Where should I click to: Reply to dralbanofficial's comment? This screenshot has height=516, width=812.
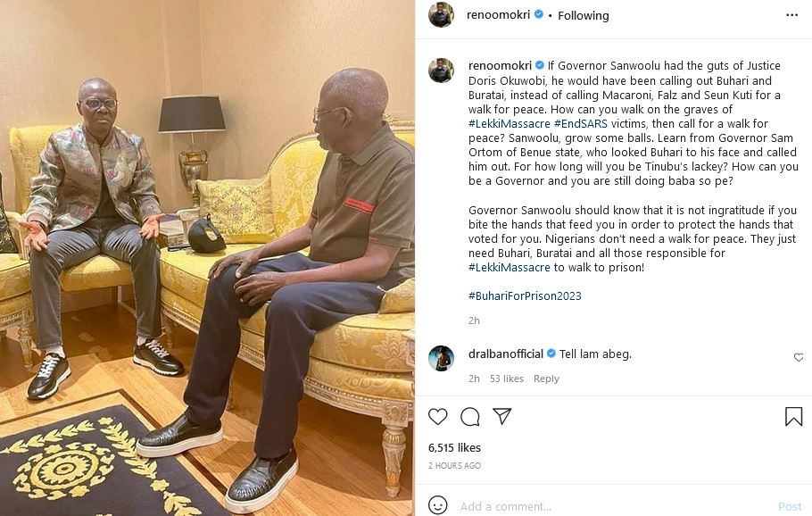pos(546,379)
